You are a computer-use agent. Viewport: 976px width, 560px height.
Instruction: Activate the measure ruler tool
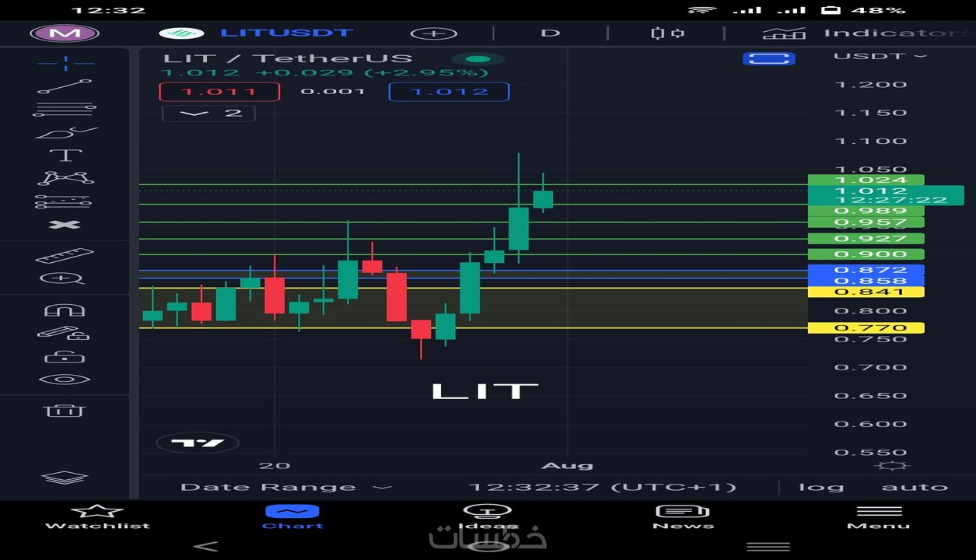(66, 254)
